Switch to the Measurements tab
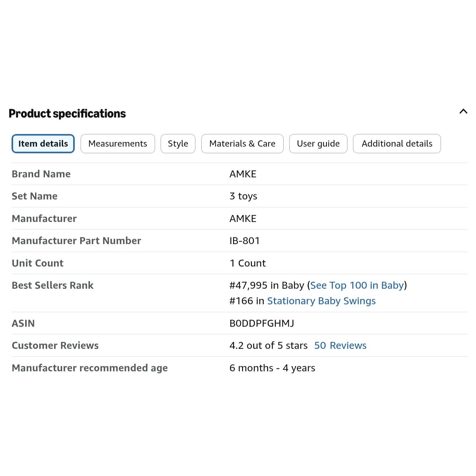 point(118,143)
